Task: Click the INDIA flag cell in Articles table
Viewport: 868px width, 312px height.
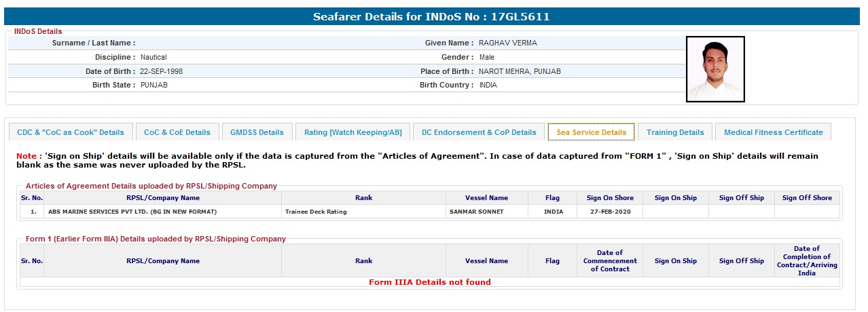Action: (x=553, y=212)
